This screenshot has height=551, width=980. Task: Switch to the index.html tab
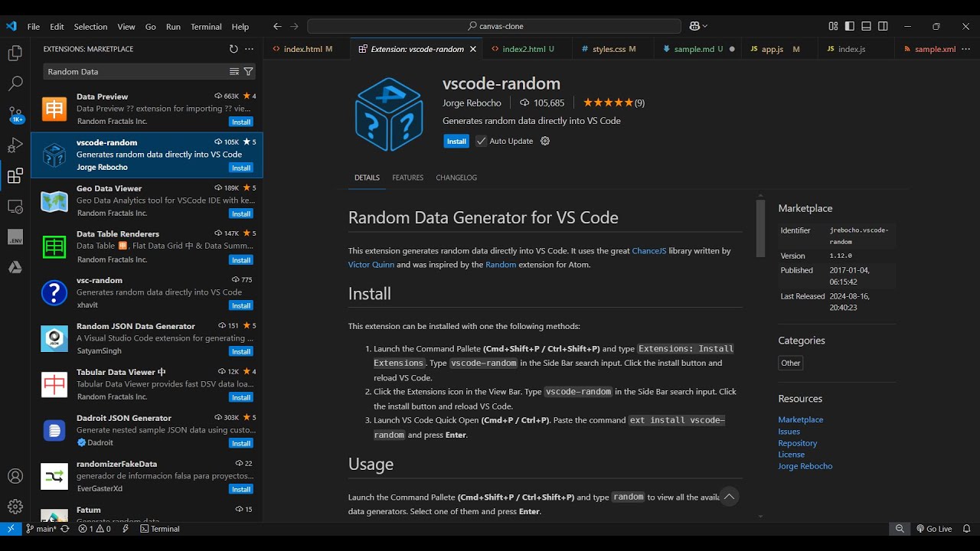click(302, 49)
